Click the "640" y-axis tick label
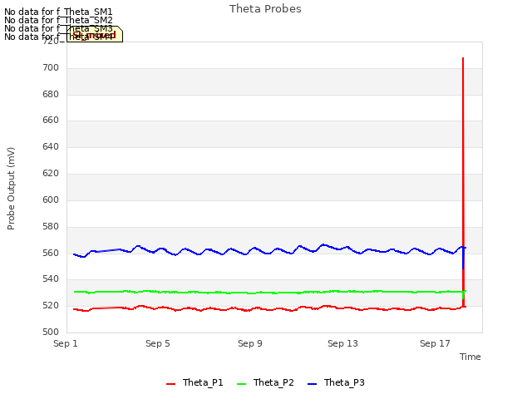Screen dimensions: 532x399 [x=51, y=147]
